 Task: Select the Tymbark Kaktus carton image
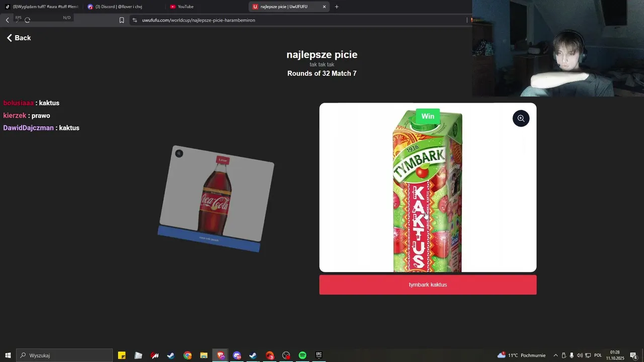coord(428,188)
